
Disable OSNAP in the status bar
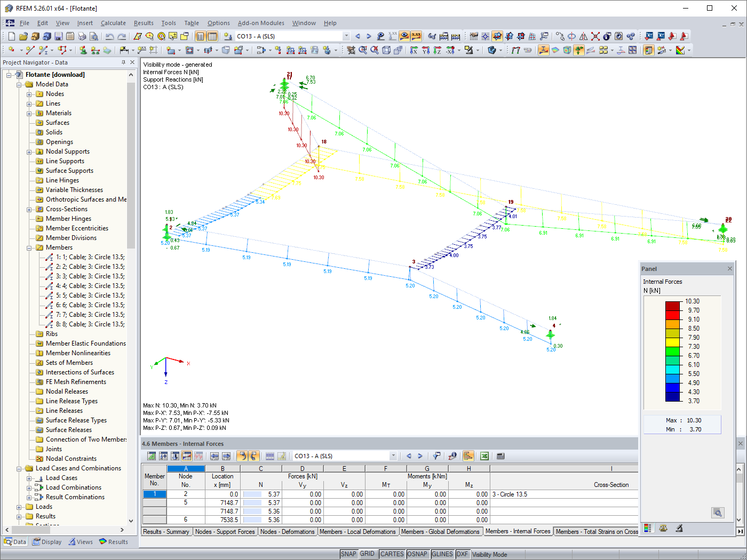[x=418, y=554]
